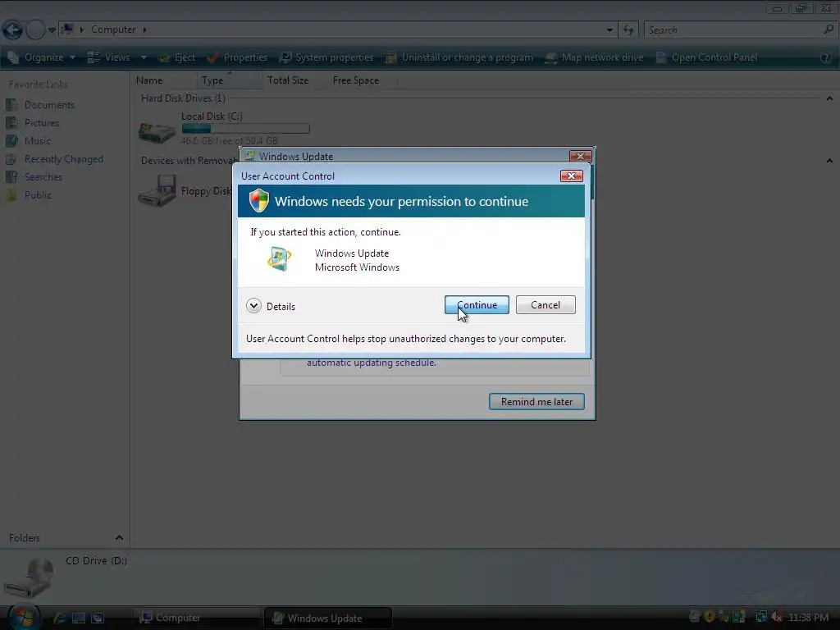The width and height of the screenshot is (840, 630).
Task: Launch Internet Explorer from Quick Launch
Action: [60, 618]
